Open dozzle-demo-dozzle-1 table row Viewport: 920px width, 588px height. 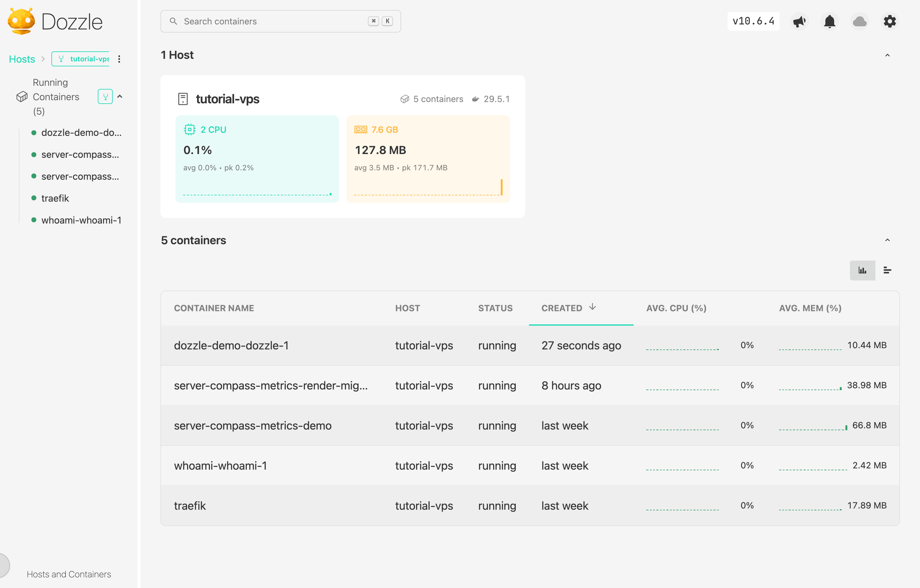coord(530,345)
